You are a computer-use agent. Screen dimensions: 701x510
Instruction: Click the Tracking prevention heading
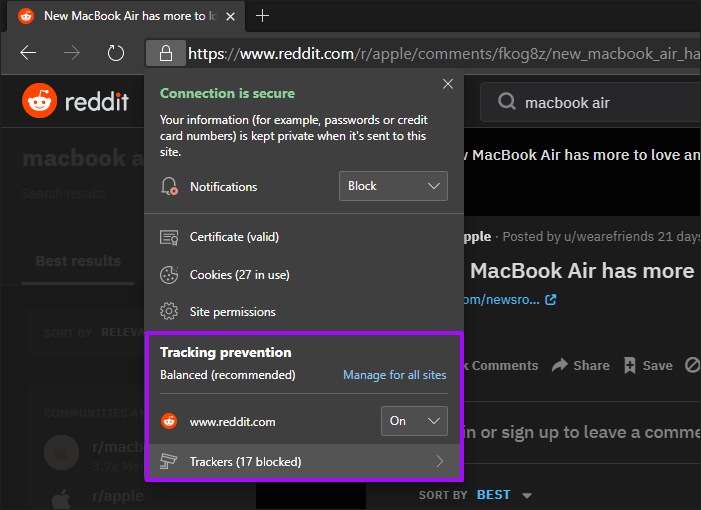(x=226, y=352)
